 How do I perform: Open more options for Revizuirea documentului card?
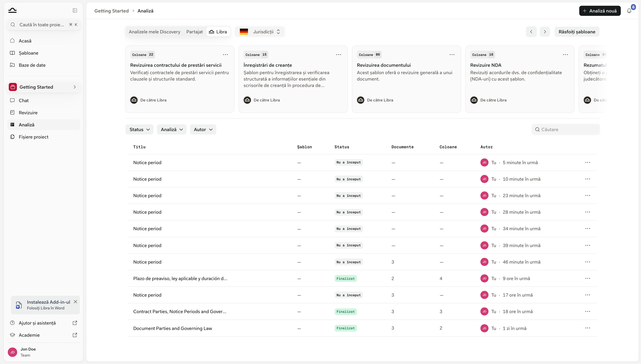point(452,54)
